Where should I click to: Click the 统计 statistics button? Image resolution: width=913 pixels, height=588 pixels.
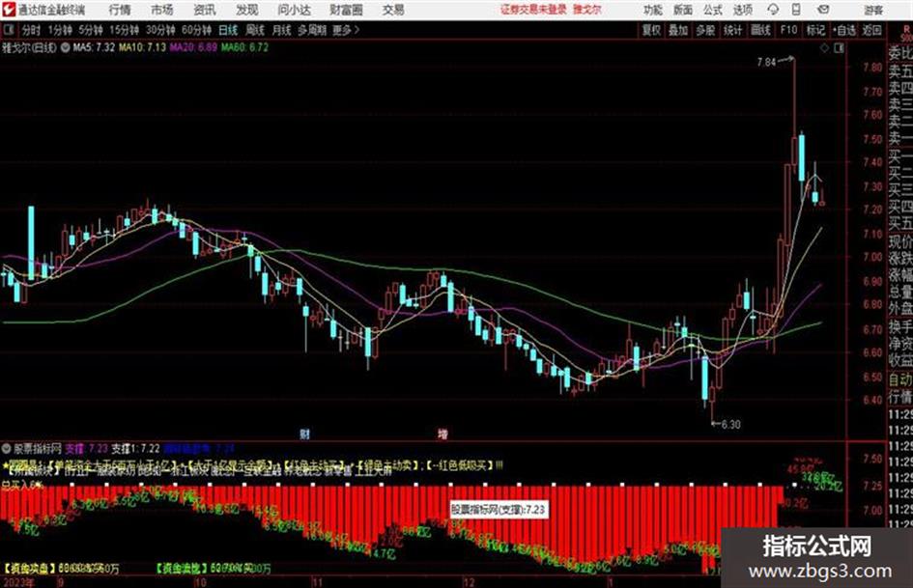732,30
